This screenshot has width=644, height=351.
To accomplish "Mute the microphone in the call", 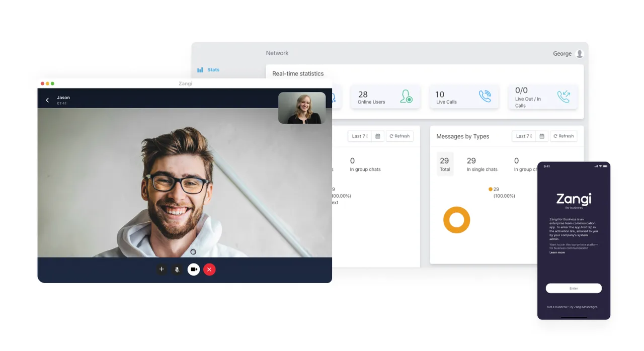I will [177, 270].
